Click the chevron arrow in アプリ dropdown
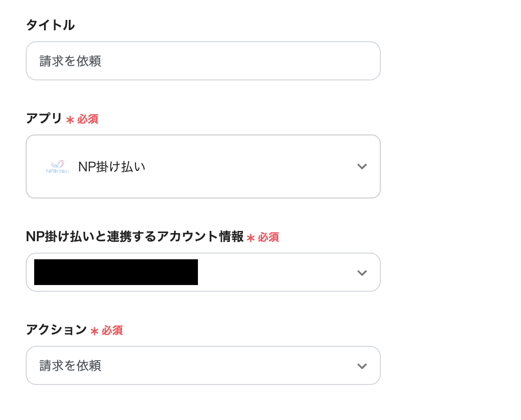 [362, 166]
